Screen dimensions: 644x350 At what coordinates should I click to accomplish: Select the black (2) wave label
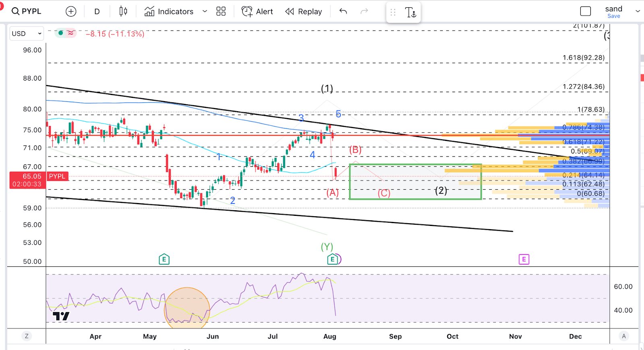pos(441,191)
